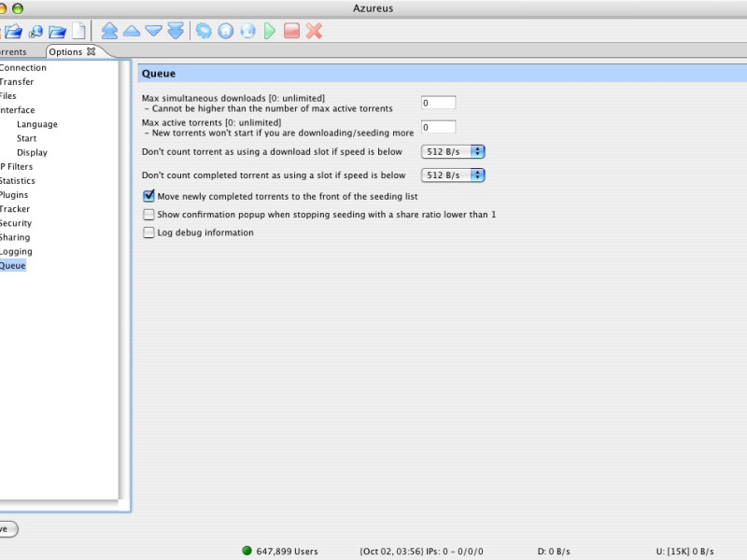The image size is (747, 560).
Task: Open completed torrent slot speed dropdown
Action: [453, 175]
